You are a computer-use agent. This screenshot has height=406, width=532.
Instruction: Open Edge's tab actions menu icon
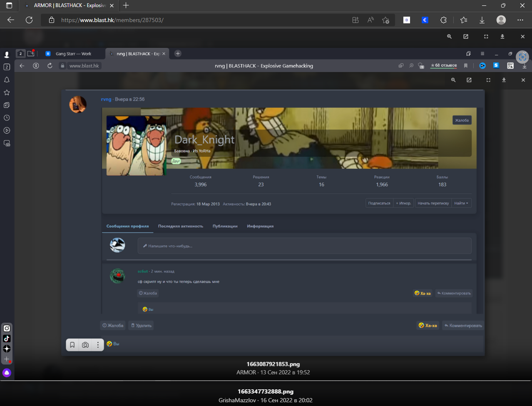pos(9,5)
